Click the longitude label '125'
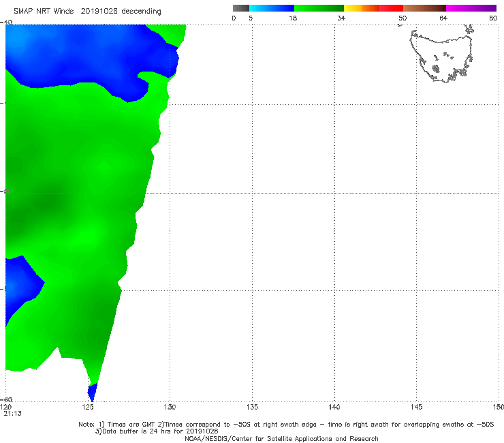 point(88,408)
